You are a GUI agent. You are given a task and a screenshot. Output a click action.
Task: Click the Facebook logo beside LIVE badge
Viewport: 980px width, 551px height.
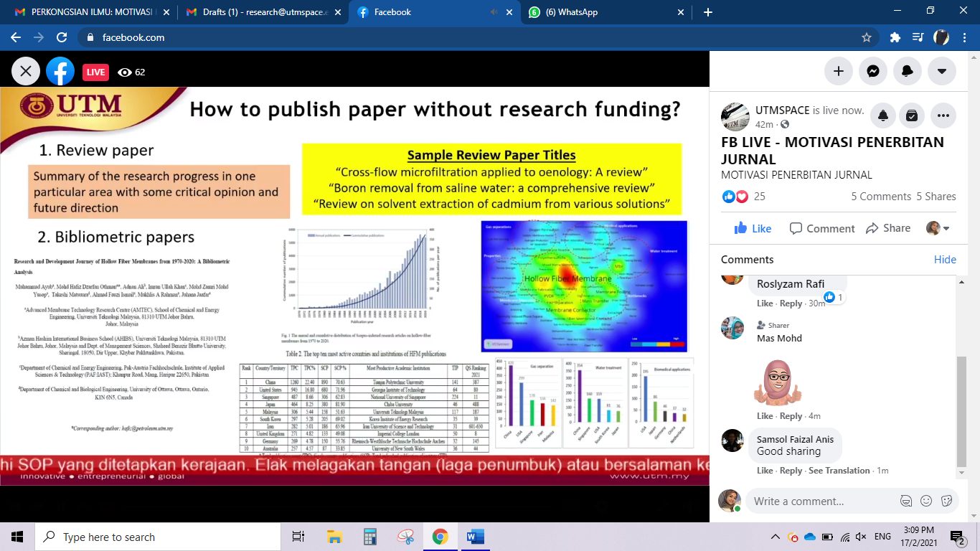(x=60, y=71)
